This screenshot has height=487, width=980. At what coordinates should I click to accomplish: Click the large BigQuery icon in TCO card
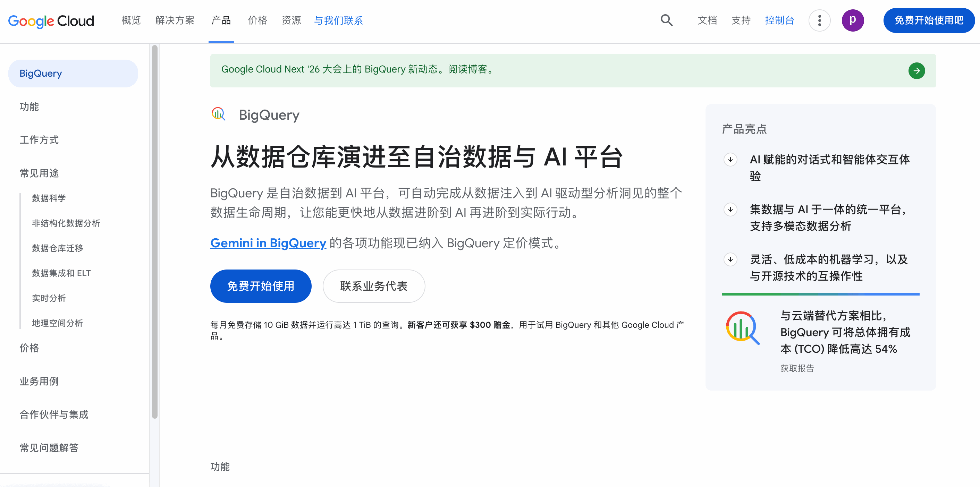[742, 328]
